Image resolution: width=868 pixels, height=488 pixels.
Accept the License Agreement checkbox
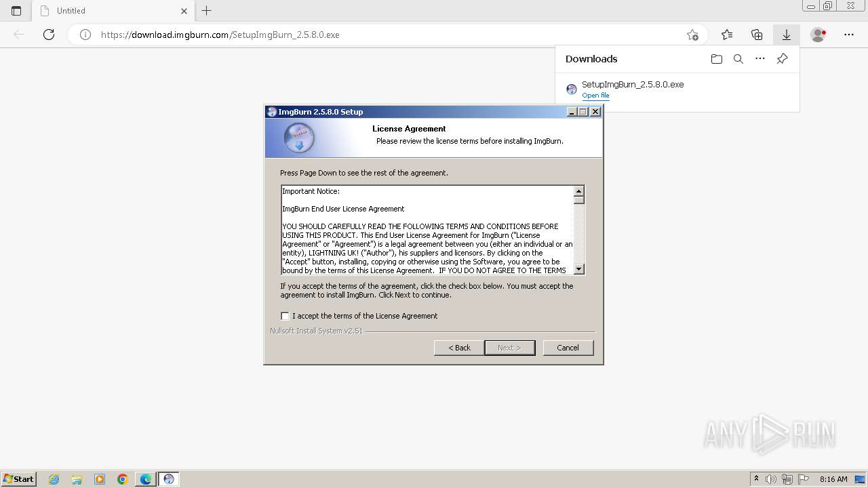285,316
